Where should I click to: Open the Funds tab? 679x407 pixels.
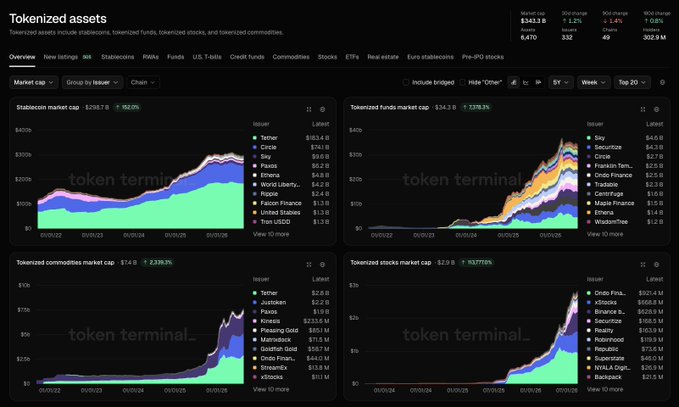point(176,57)
